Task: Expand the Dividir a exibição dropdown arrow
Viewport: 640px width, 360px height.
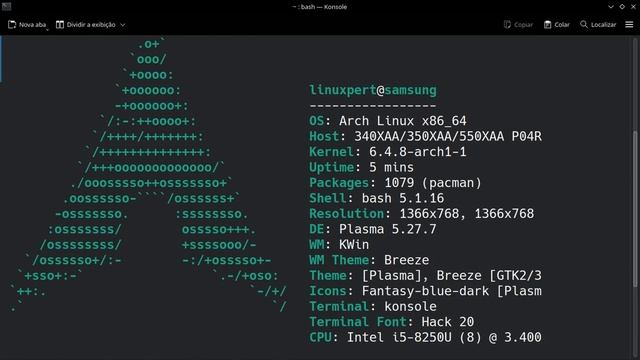Action: (x=122, y=25)
